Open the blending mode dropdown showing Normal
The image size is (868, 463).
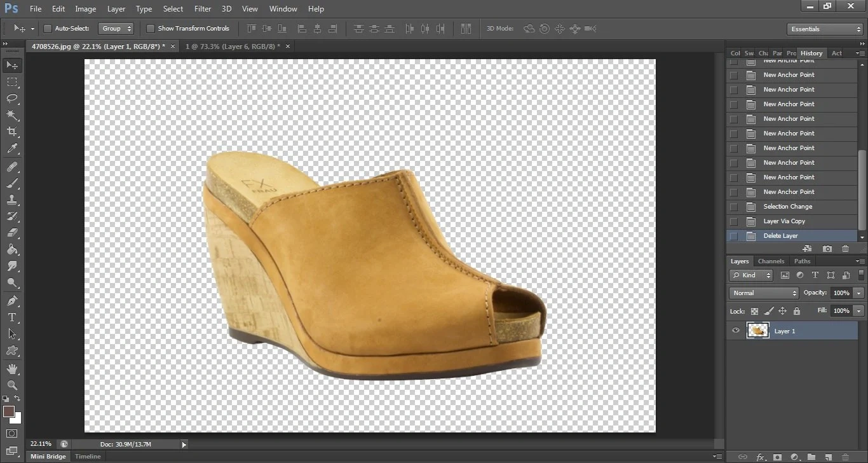(763, 293)
